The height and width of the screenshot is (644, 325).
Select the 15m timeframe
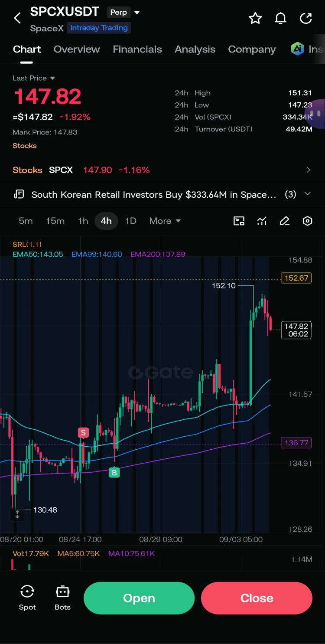click(55, 221)
